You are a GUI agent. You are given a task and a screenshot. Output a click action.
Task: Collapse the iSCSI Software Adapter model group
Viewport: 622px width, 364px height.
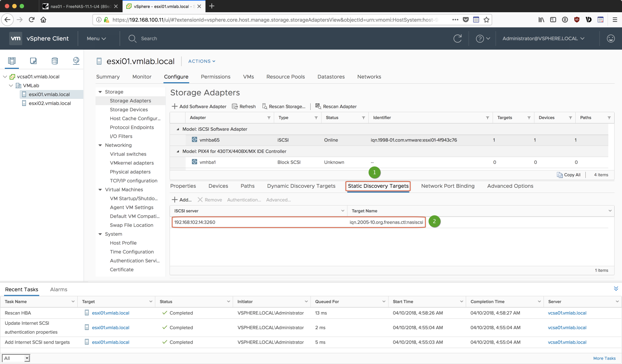pyautogui.click(x=178, y=129)
